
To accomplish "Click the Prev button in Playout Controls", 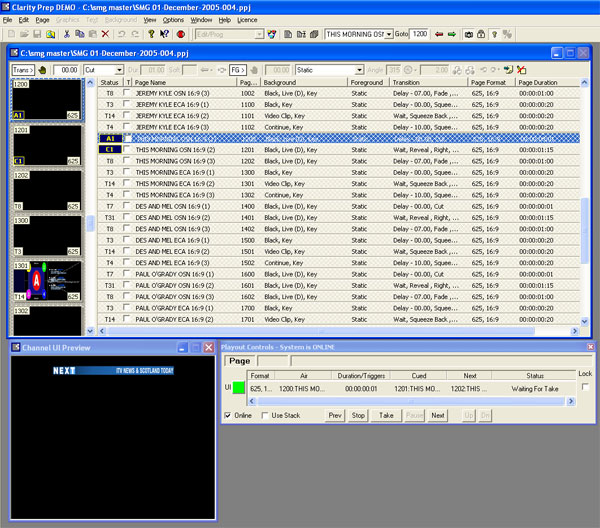I will (335, 415).
